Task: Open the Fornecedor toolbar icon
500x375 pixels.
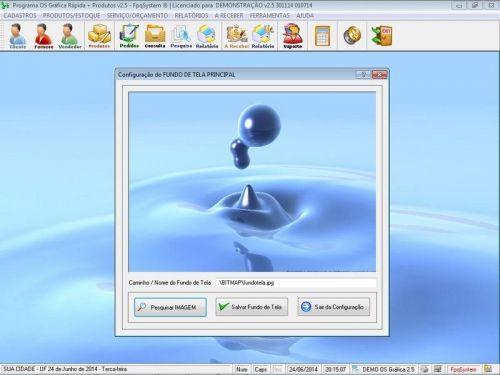Action: pos(44,36)
